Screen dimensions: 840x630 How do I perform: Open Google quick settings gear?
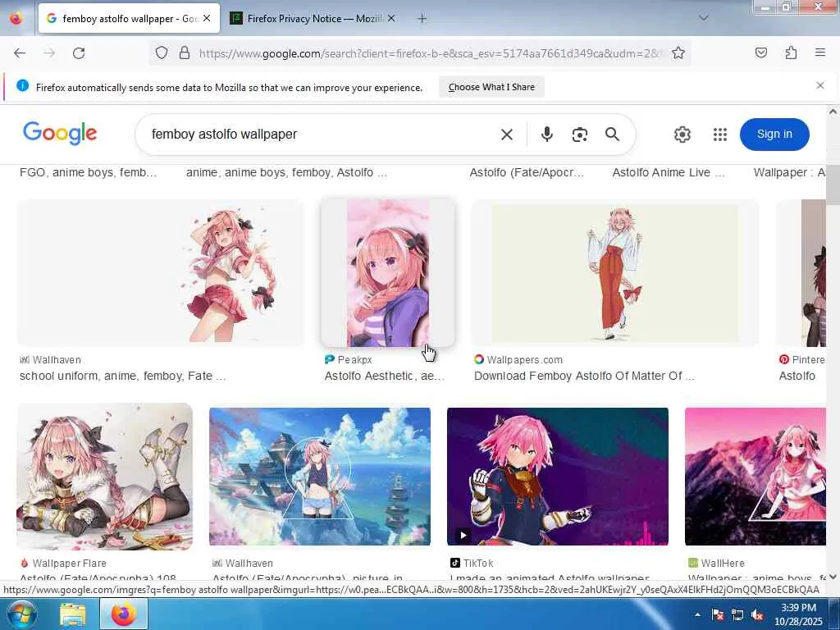tap(682, 134)
